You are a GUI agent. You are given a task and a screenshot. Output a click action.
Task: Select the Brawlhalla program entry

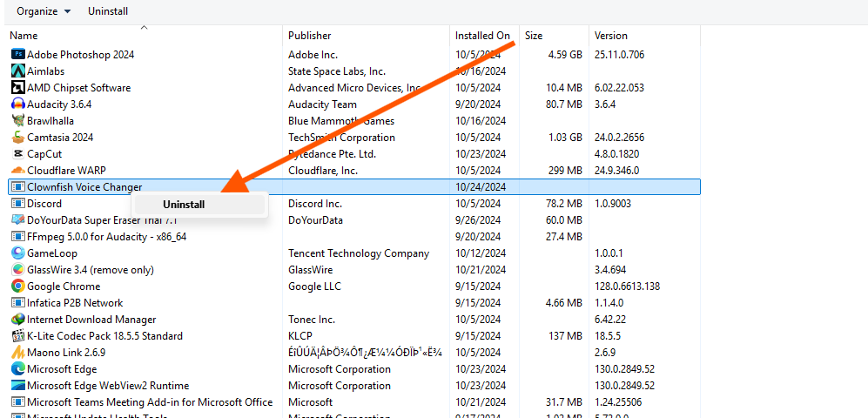coord(50,121)
